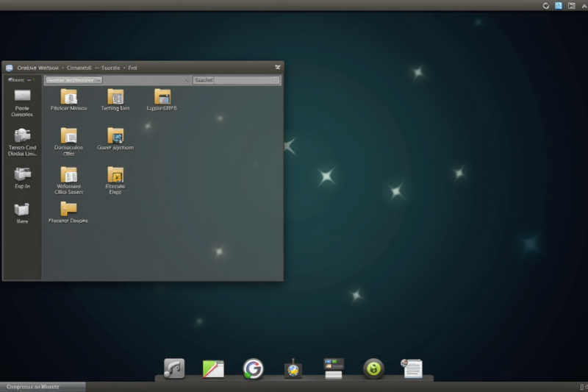Expand the sidebar header dropdown arrow

point(29,80)
